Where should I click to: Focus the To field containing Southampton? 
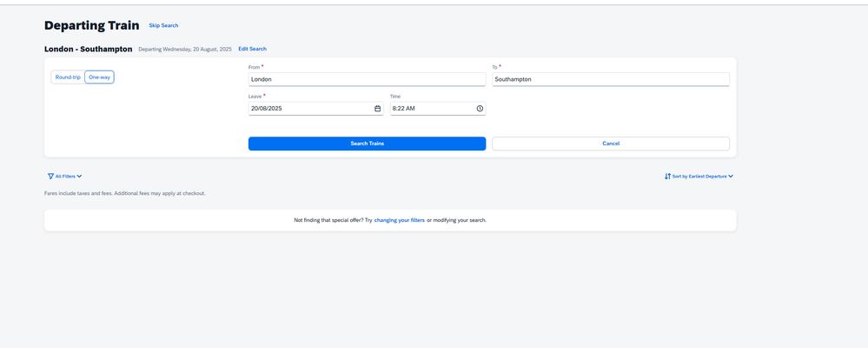coord(611,79)
